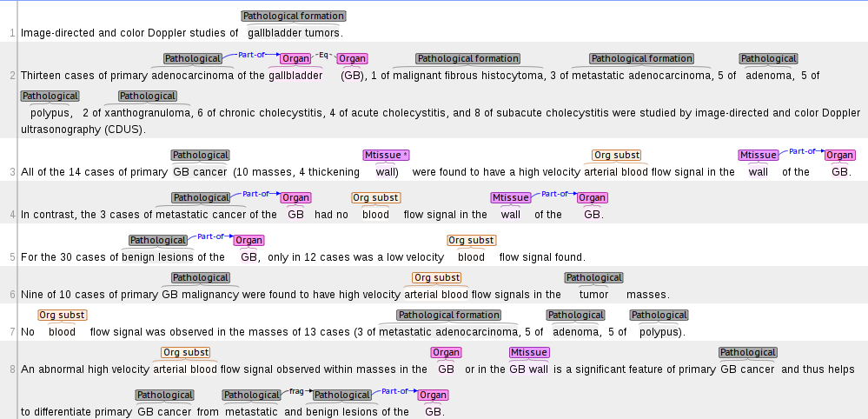Click sentence number 6 in the margin
The height and width of the screenshot is (419, 868).
pyautogui.click(x=12, y=295)
